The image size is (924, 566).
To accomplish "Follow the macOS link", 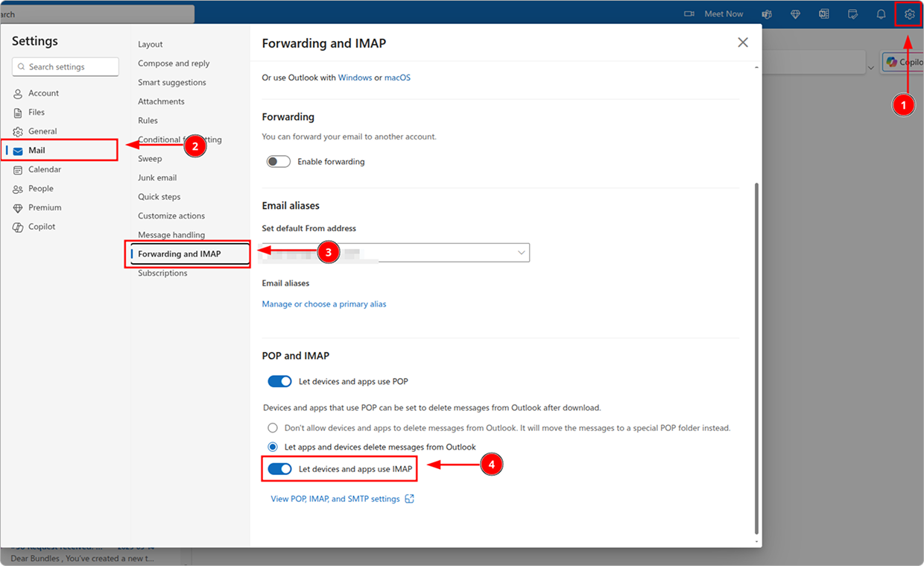I will click(397, 78).
